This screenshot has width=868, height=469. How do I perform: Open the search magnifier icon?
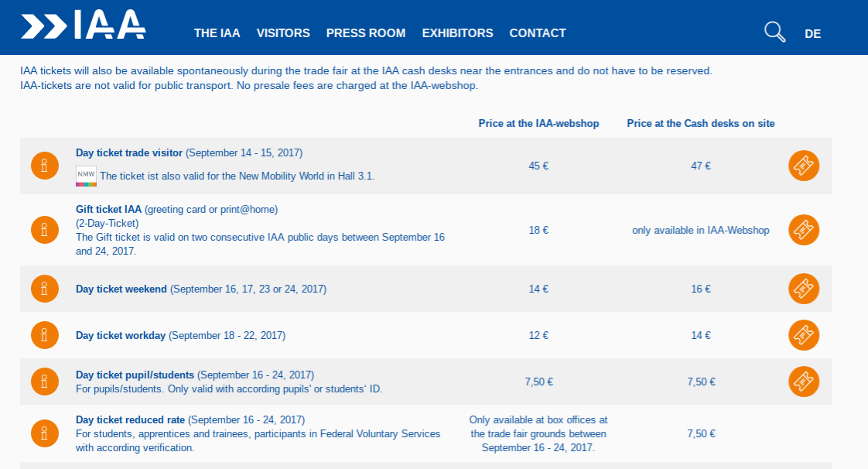pos(774,33)
